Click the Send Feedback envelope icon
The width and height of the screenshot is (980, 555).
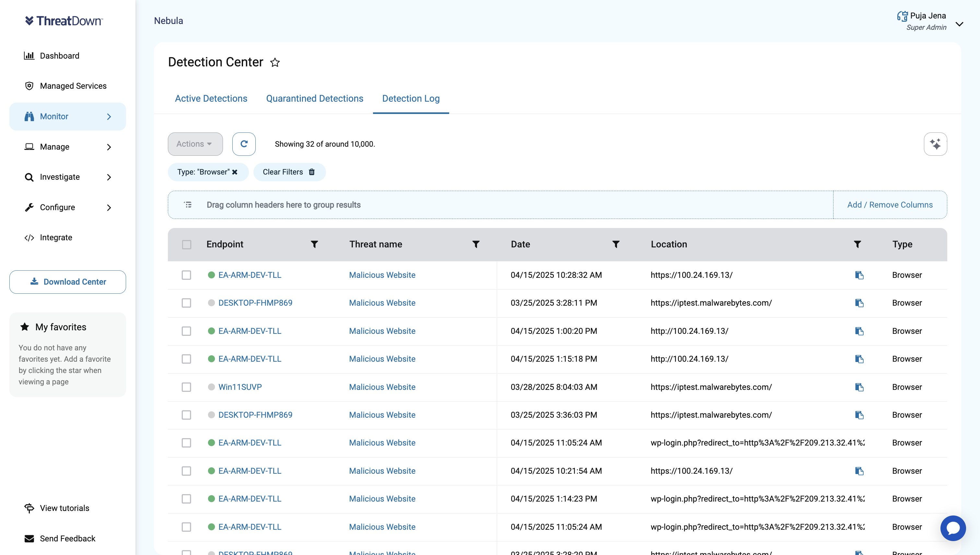(29, 538)
